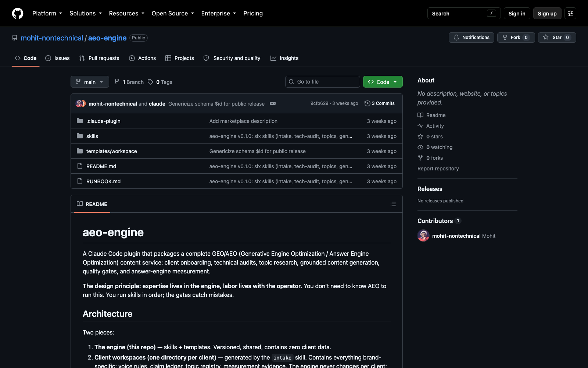
Task: Click the .claude-plugin folder icon
Action: [x=80, y=121]
